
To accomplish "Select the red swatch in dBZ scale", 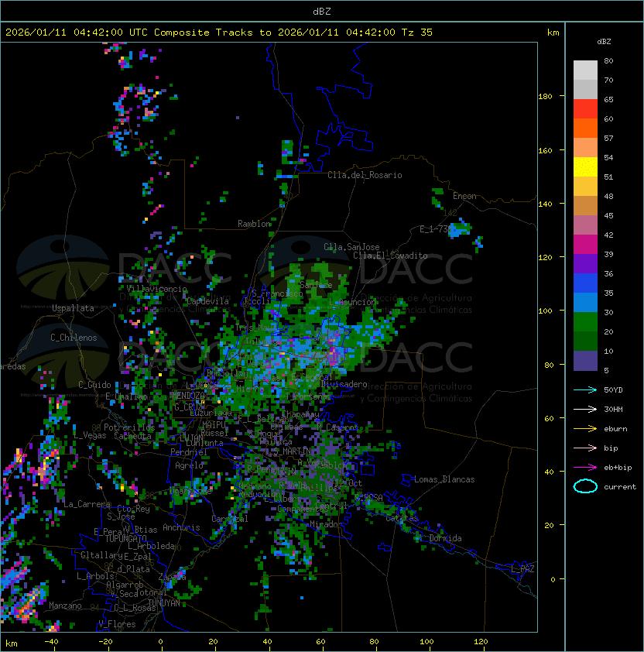I will [x=585, y=109].
